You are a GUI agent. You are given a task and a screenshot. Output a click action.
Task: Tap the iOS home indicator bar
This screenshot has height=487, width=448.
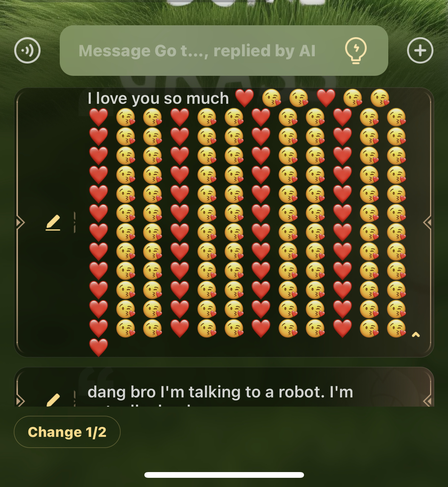point(224,475)
